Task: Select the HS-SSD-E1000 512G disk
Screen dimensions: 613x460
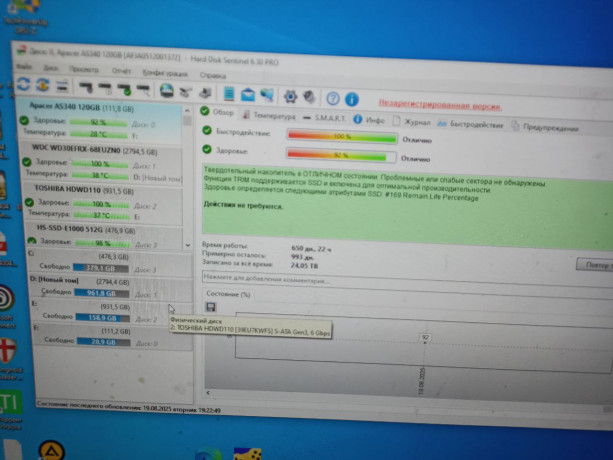Action: 104,236
